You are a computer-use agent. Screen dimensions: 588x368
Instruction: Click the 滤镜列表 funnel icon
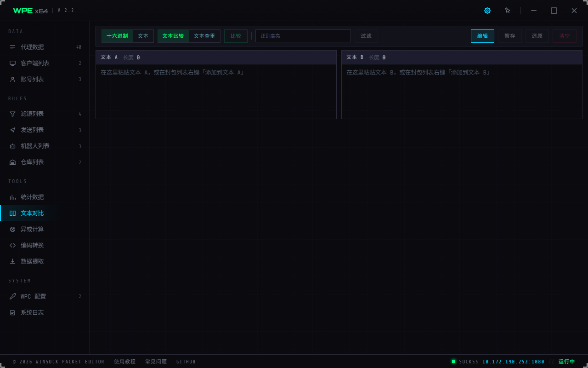(x=13, y=114)
